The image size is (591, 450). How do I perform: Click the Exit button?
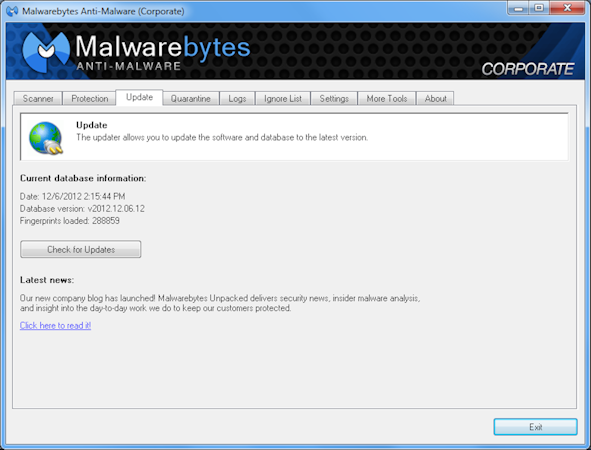click(535, 427)
